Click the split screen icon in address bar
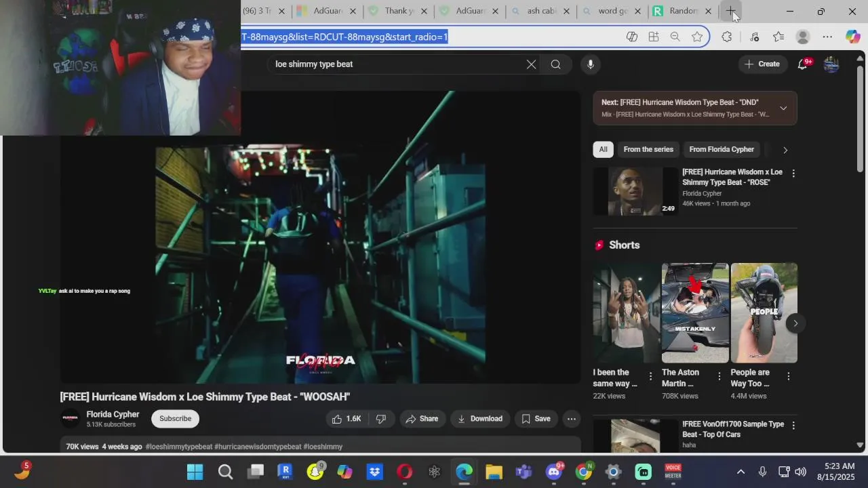The height and width of the screenshot is (488, 868). pyautogui.click(x=632, y=37)
